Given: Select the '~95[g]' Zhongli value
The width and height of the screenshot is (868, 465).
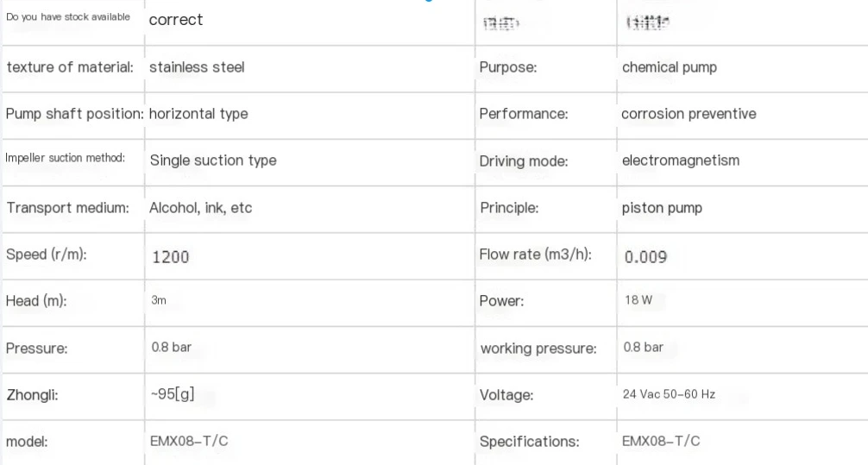Looking at the screenshot, I should pyautogui.click(x=172, y=394).
